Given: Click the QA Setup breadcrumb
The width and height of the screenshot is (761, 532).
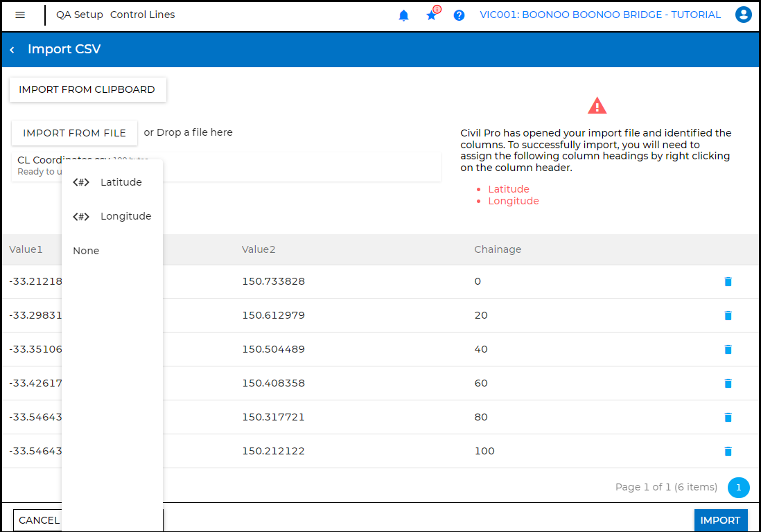Looking at the screenshot, I should tap(80, 15).
